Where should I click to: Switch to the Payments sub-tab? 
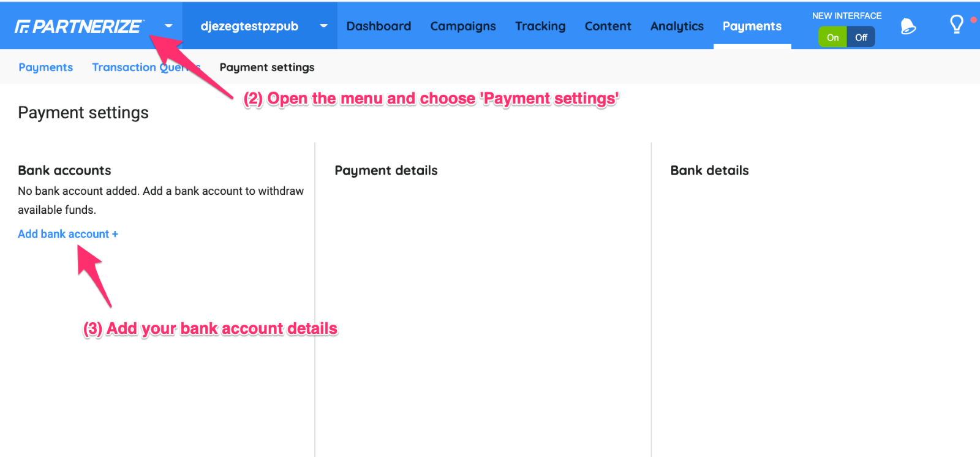(45, 67)
